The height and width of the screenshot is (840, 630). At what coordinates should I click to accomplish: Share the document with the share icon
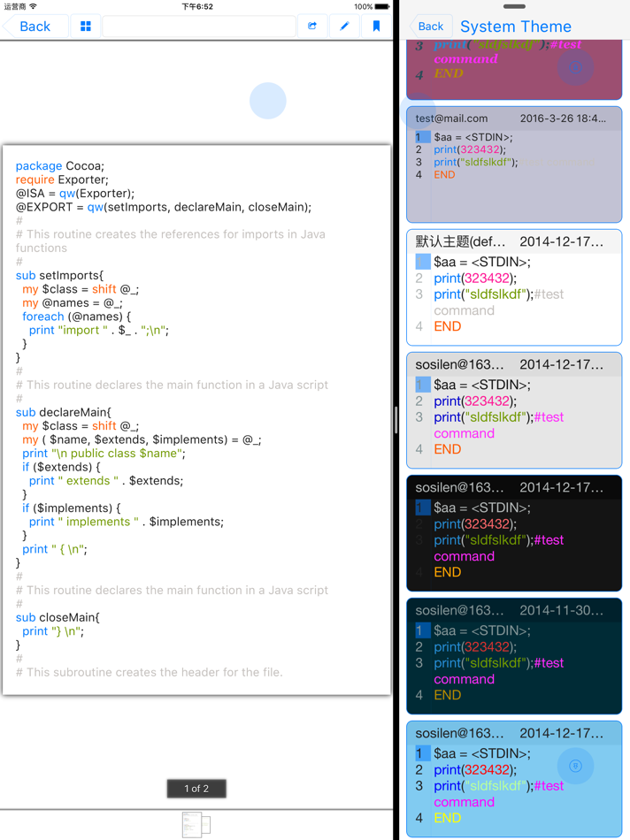point(312,27)
